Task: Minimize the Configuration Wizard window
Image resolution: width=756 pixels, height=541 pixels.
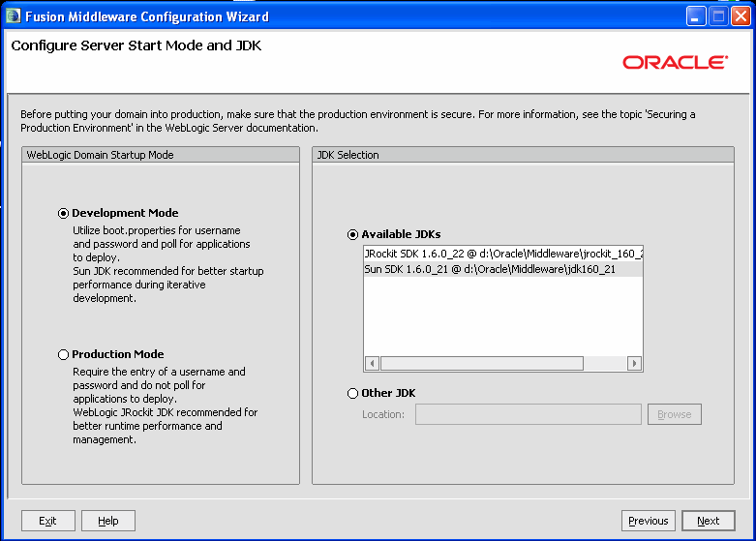Action: tap(696, 16)
